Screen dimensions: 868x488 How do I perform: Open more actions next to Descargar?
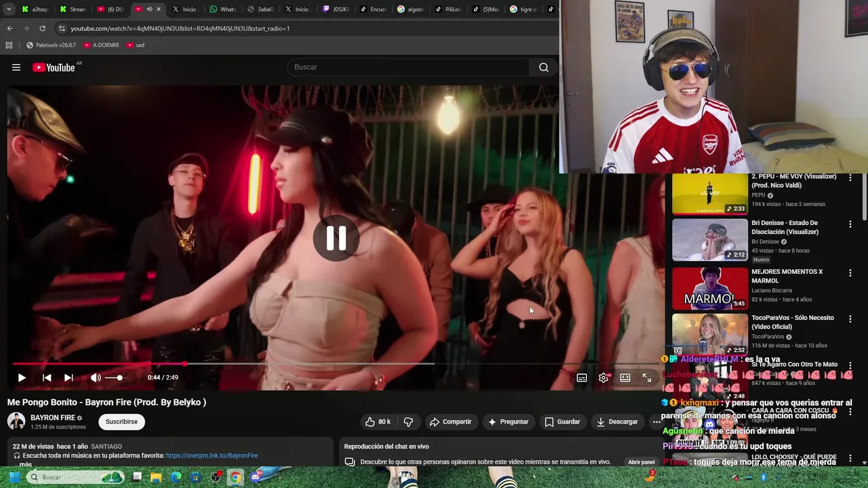coord(656,422)
